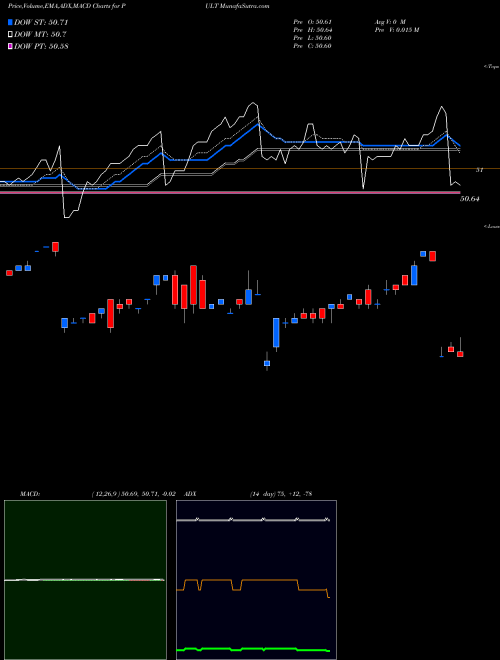Click the 'Avg V: 0 M' volume text
500x660 pixels.
(389, 21)
